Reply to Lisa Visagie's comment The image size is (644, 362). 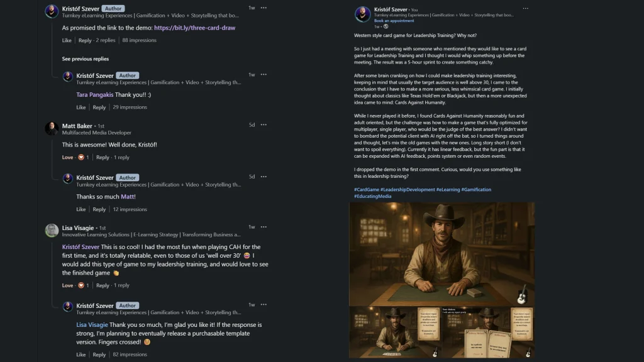click(103, 285)
